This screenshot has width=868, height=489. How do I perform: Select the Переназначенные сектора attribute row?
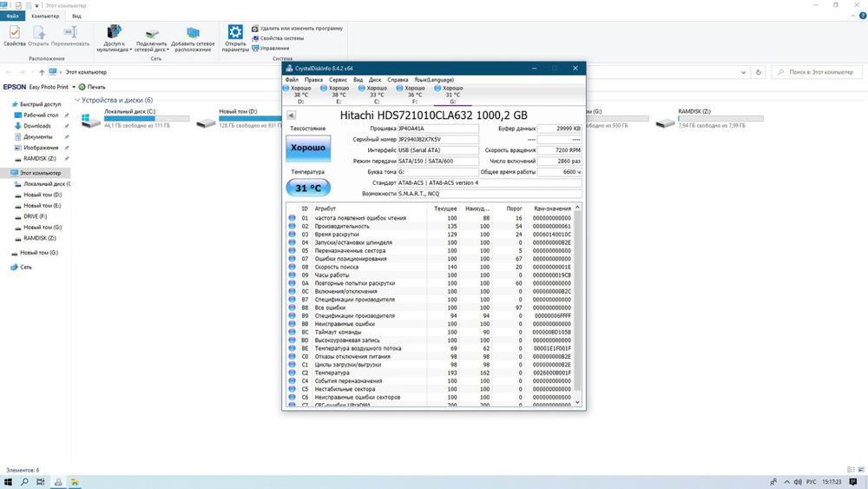click(x=431, y=251)
